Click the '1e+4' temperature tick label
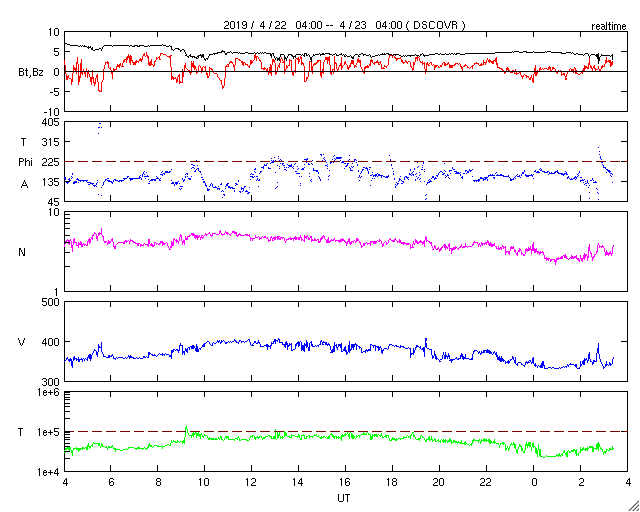 coord(49,472)
